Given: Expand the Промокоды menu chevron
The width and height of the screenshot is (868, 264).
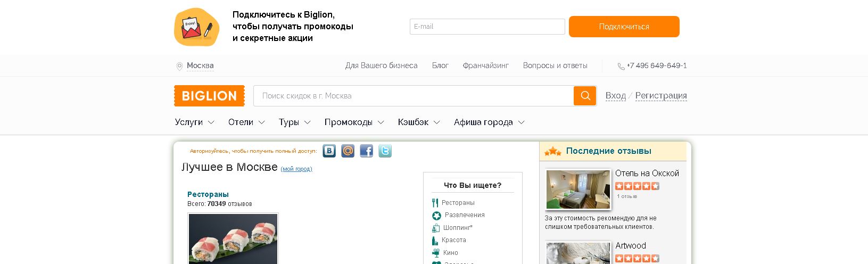Looking at the screenshot, I should (381, 122).
